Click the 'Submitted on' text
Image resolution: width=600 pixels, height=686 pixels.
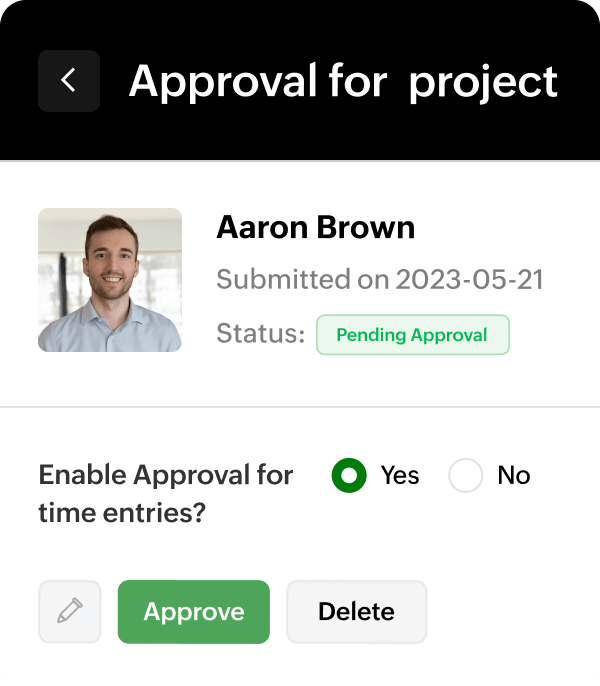(302, 279)
